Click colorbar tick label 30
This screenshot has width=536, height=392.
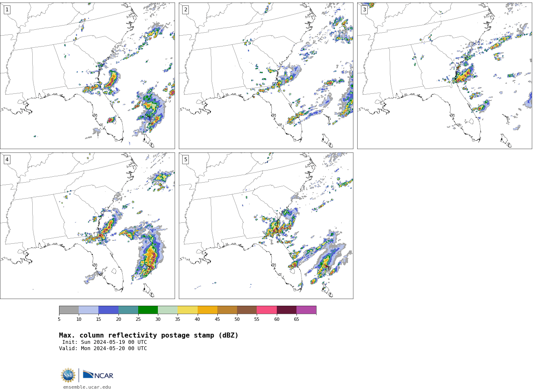tap(158, 320)
